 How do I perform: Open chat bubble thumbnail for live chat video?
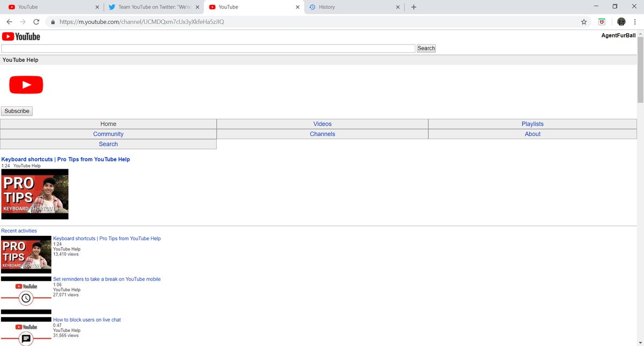[x=26, y=331]
